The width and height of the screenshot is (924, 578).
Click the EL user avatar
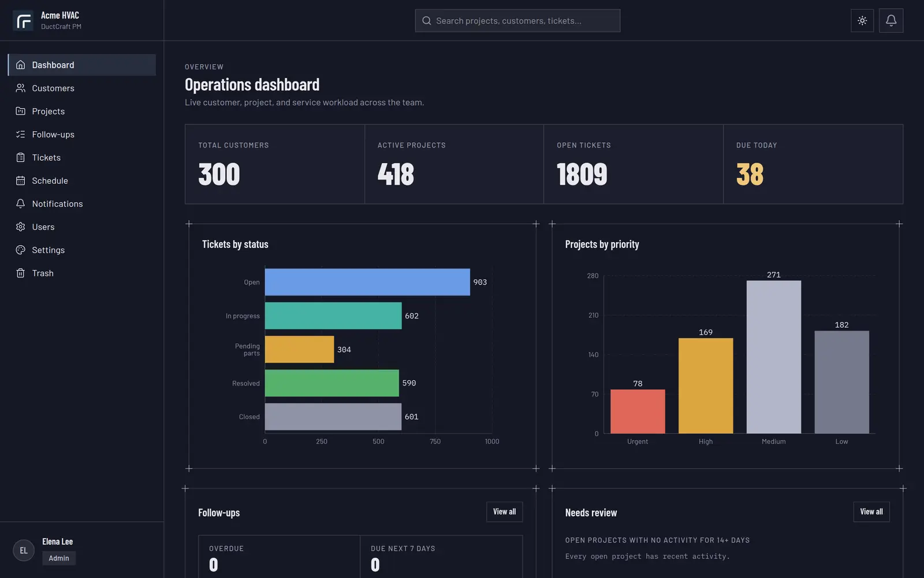tap(24, 550)
